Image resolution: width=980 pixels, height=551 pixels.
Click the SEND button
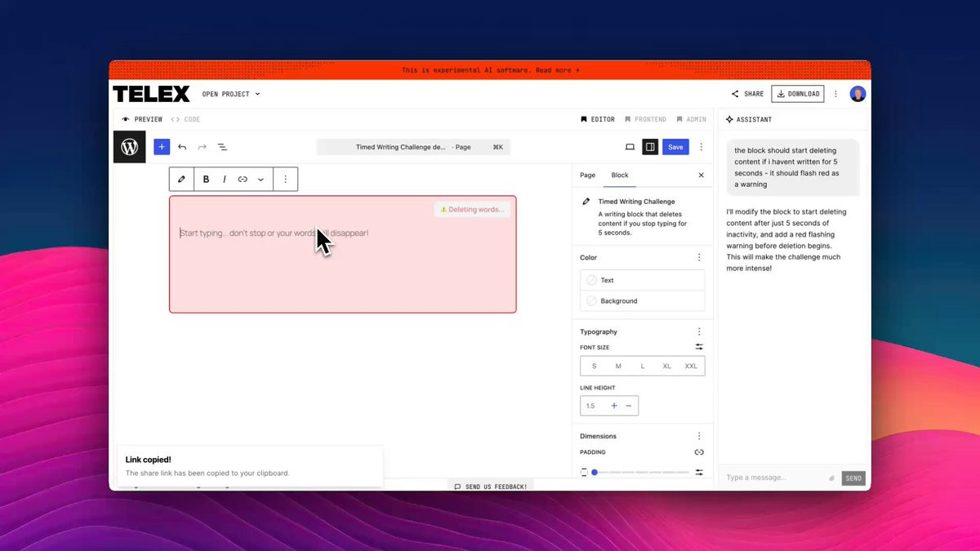(x=853, y=478)
